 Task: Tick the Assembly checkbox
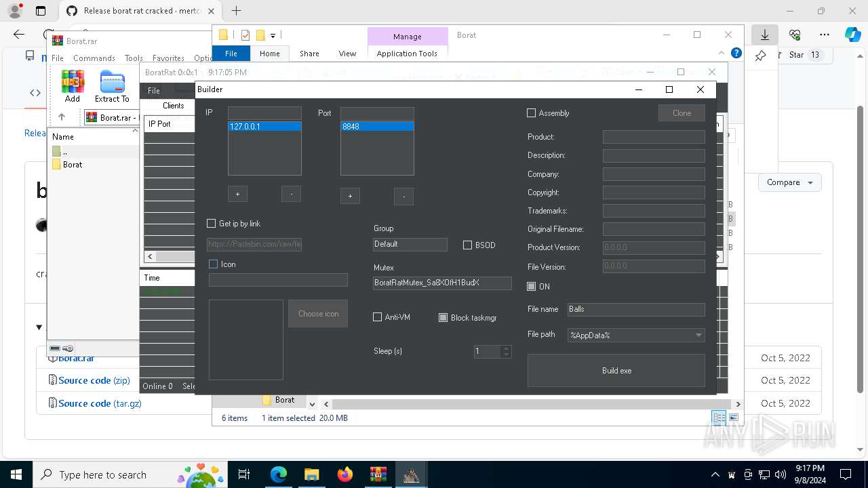coord(532,113)
